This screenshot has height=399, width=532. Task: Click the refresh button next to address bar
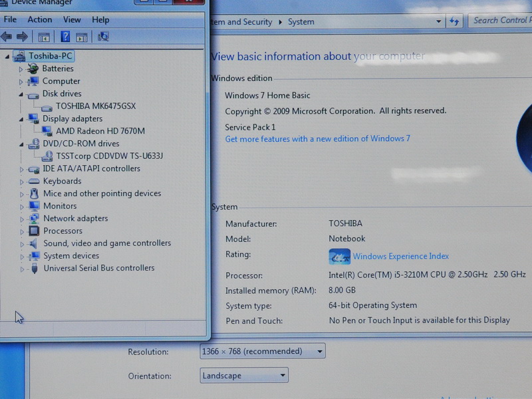(x=454, y=21)
